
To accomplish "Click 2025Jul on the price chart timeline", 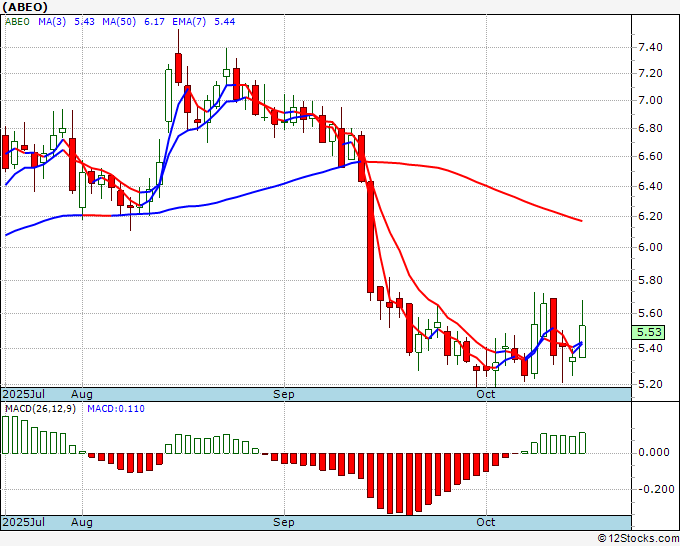I will pos(23,394).
